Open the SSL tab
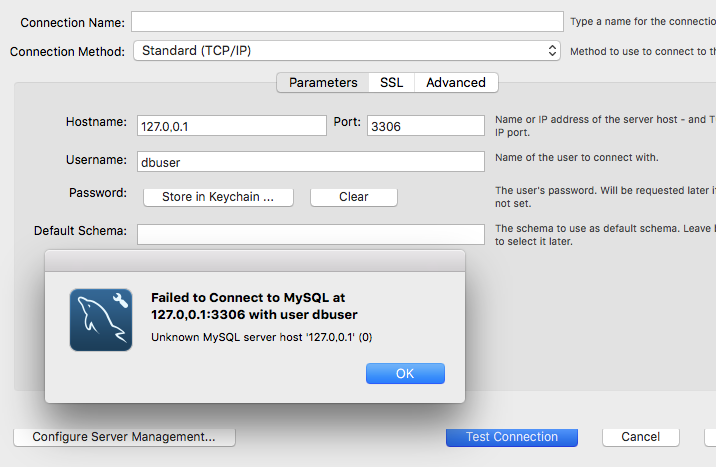716x467 pixels. pos(391,83)
